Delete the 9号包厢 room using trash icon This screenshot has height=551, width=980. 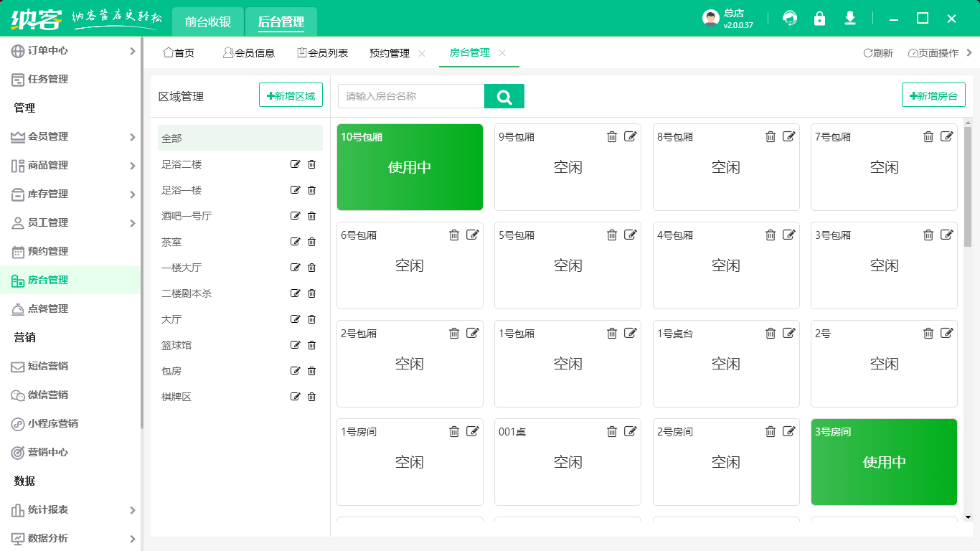point(612,136)
